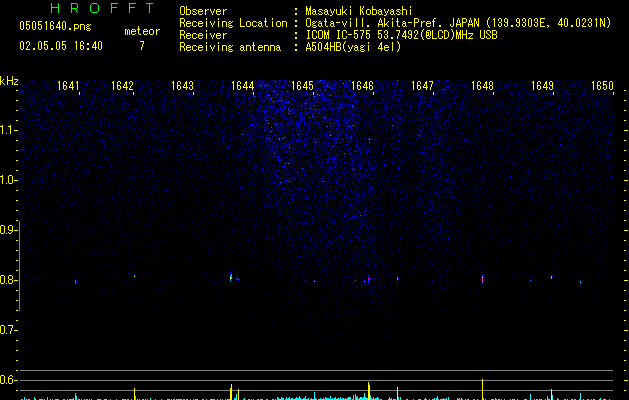Click the Receiving antenna label
This screenshot has height=400, width=629.
pyautogui.click(x=230, y=47)
